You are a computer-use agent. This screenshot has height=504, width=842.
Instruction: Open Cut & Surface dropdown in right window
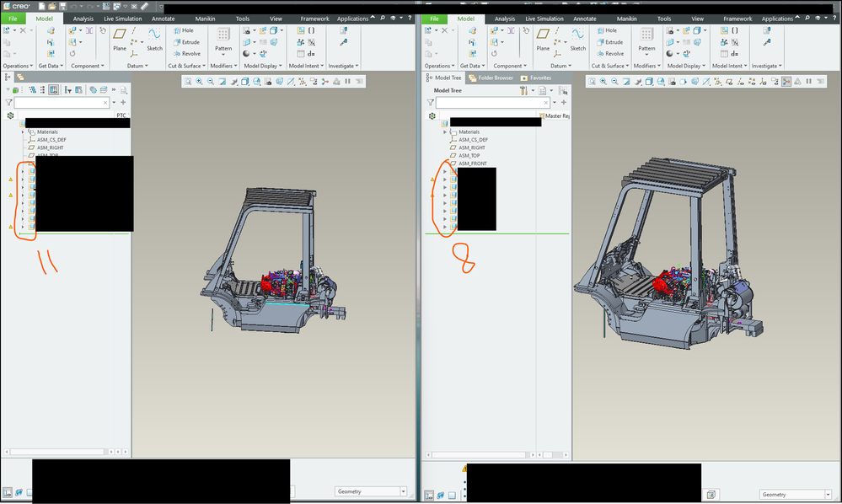610,66
